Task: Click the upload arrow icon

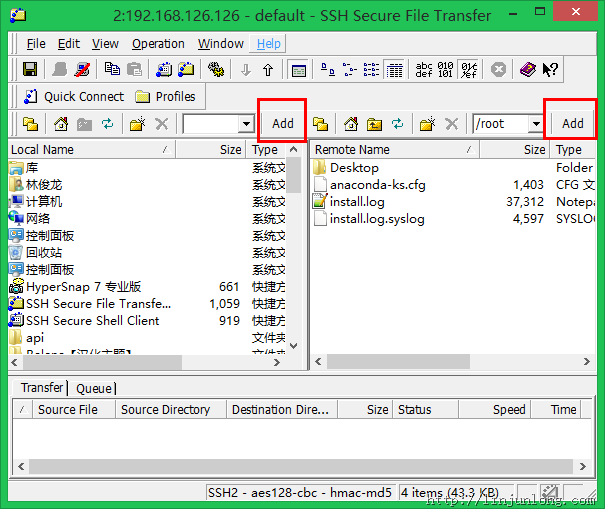Action: (x=268, y=70)
